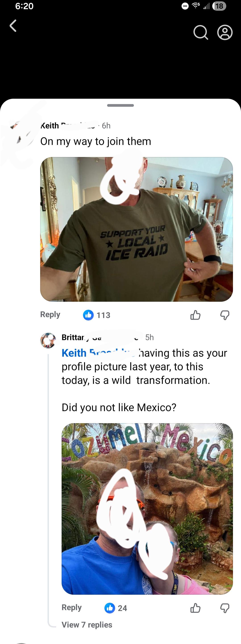Thumbs down Brittany's reply
Viewport: 241px width, 644px height.
coord(224,608)
